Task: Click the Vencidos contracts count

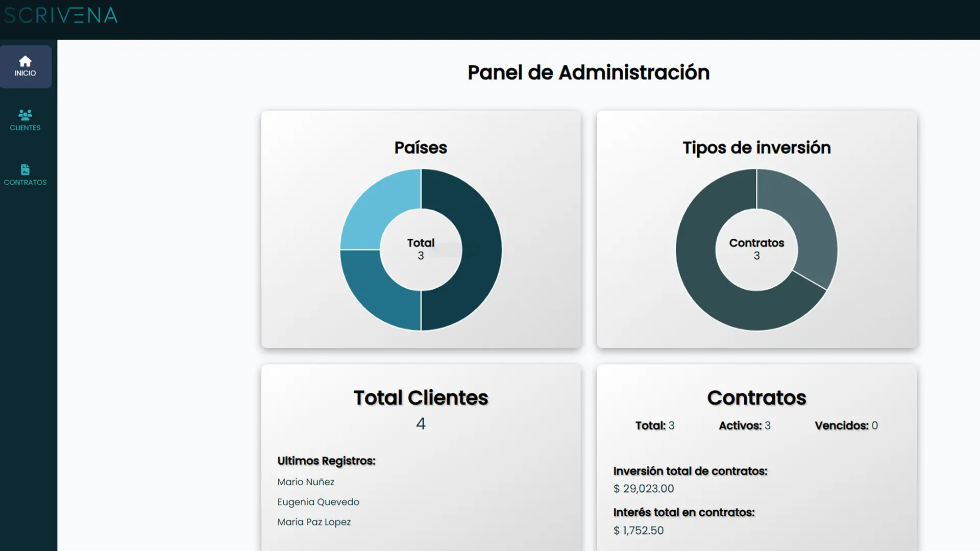Action: (874, 425)
